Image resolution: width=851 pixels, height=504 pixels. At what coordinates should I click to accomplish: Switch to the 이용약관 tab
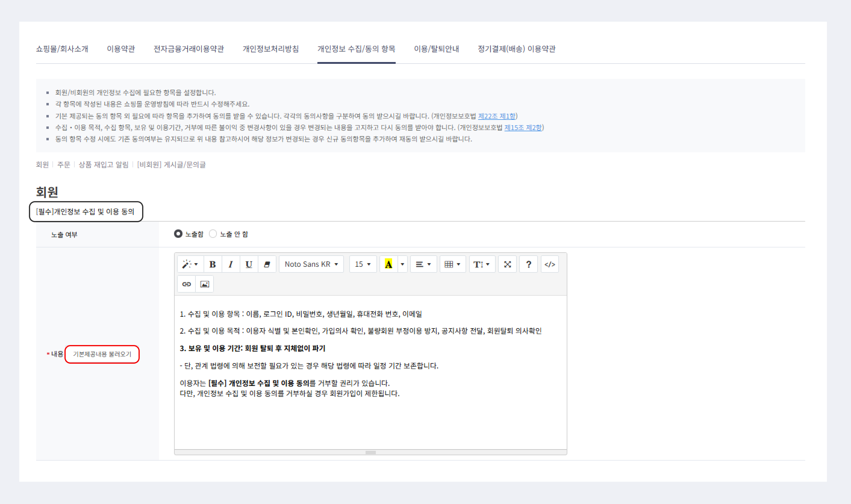point(121,49)
